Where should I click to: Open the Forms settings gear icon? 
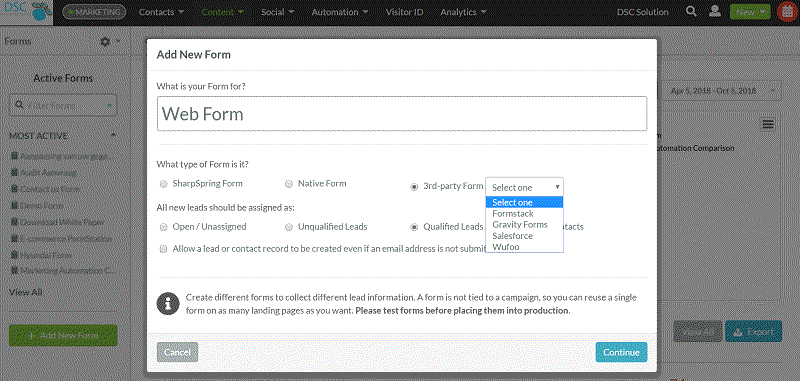point(105,41)
